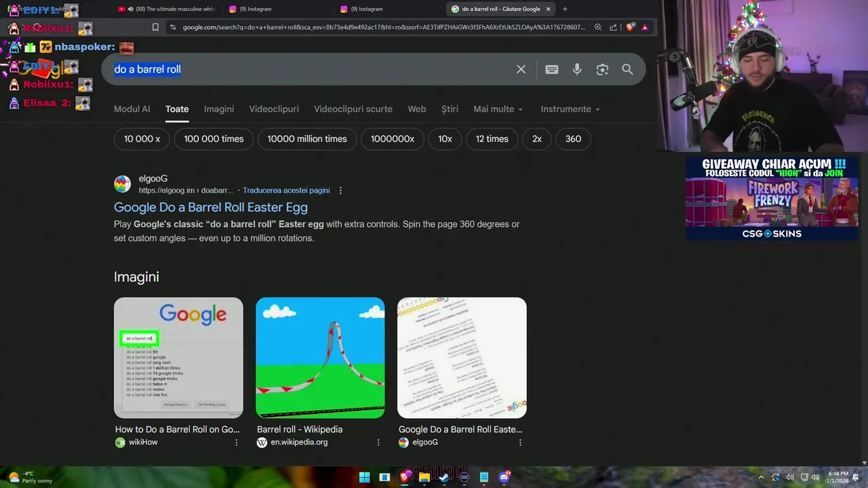Search by image with the Lens icon
Screen dimensions: 868x488
point(602,69)
